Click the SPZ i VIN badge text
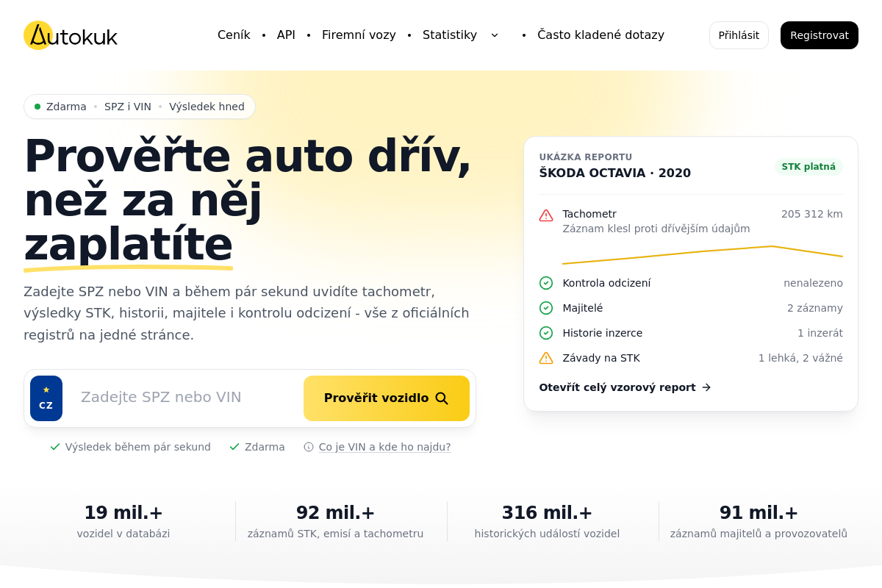This screenshot has height=588, width=882. pos(128,107)
